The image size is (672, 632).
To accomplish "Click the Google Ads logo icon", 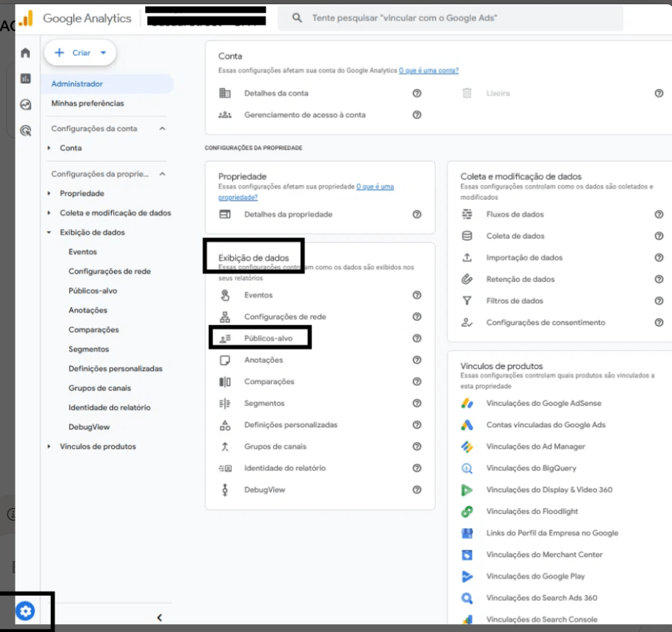I will coord(467,425).
